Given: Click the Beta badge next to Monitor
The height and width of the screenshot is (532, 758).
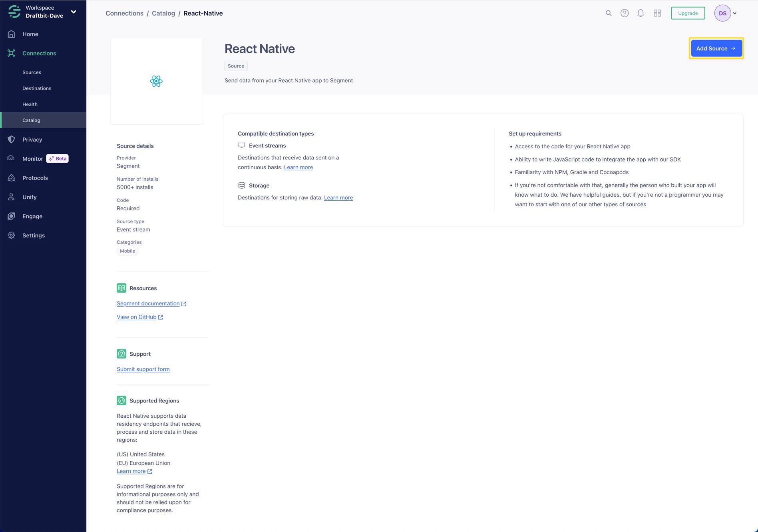Looking at the screenshot, I should pos(58,159).
